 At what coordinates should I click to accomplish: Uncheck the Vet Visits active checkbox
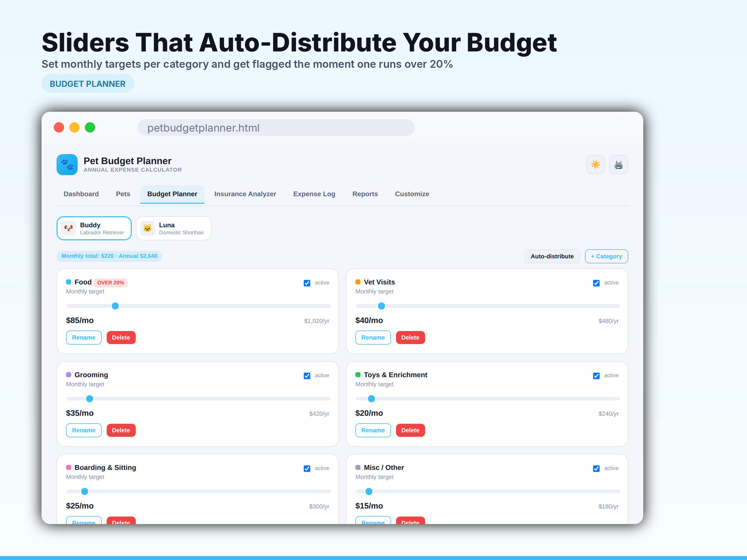point(596,283)
